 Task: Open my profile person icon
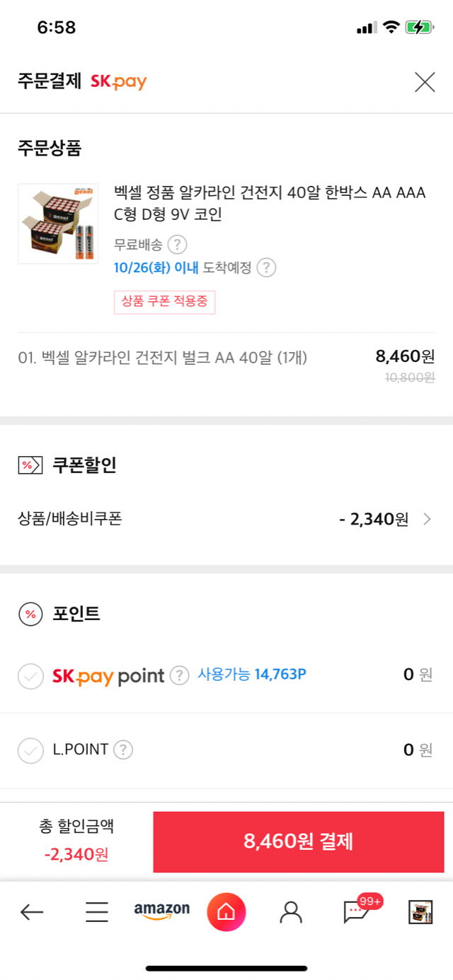[291, 912]
